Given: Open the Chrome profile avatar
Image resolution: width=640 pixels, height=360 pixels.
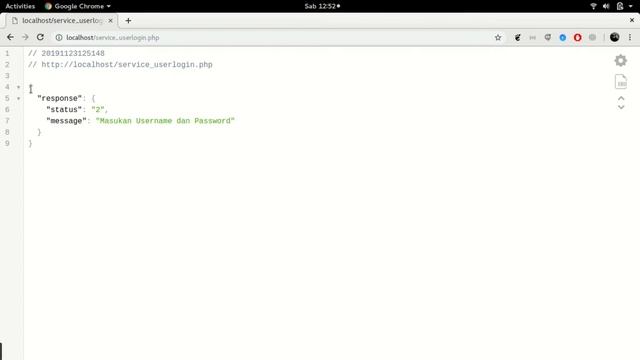Looking at the screenshot, I should (x=614, y=37).
